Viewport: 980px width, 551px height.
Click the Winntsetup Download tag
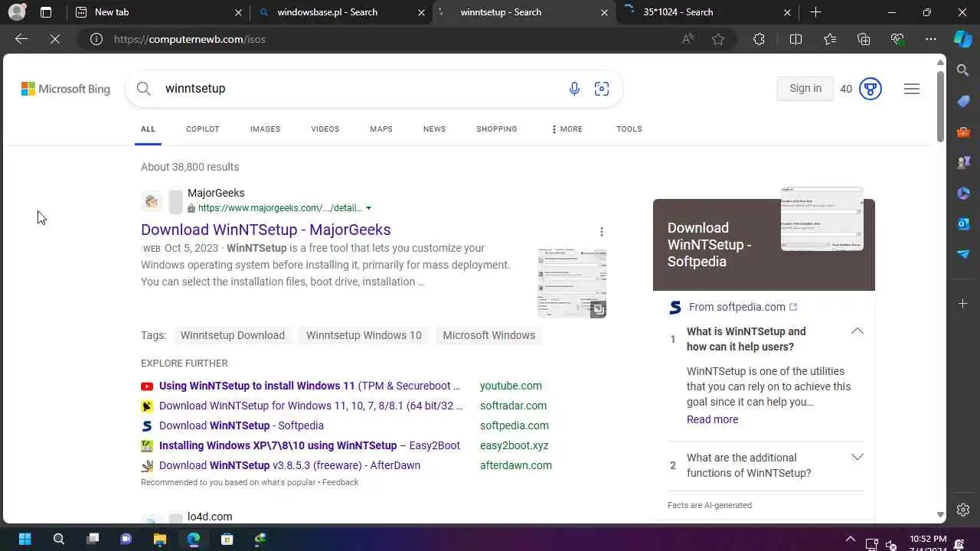coord(233,335)
